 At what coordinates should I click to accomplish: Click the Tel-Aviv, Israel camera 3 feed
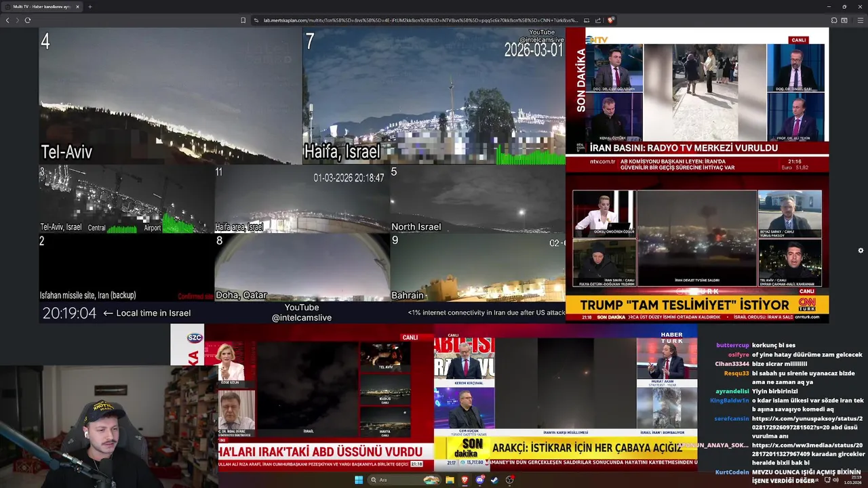coord(126,199)
